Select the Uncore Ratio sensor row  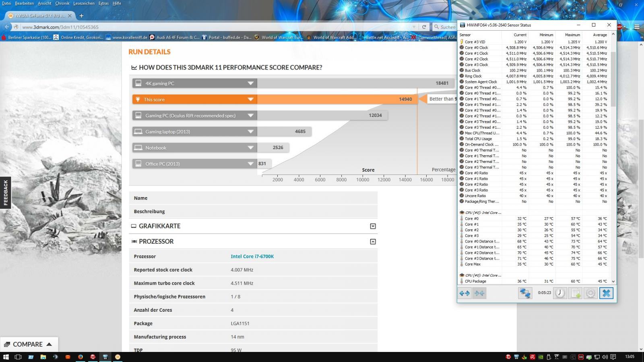point(534,196)
